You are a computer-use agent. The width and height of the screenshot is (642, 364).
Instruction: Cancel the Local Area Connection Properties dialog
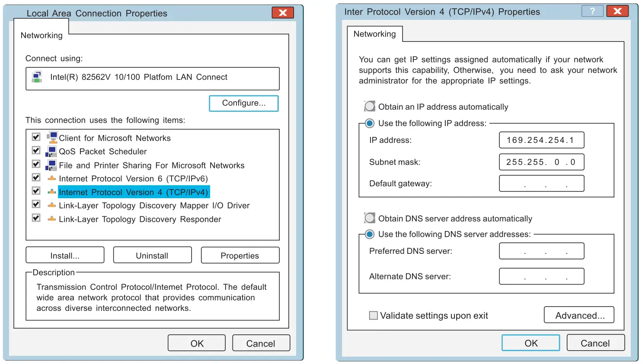point(261,343)
